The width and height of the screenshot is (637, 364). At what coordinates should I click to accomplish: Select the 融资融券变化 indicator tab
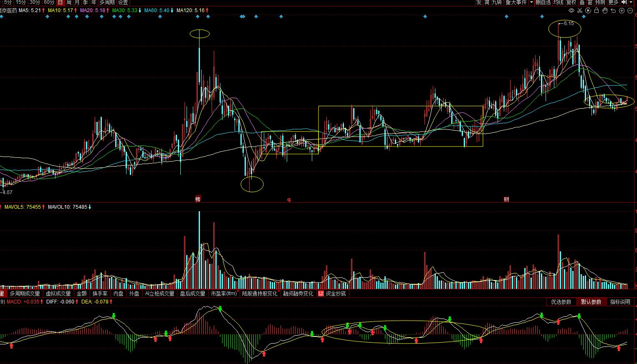(x=298, y=293)
